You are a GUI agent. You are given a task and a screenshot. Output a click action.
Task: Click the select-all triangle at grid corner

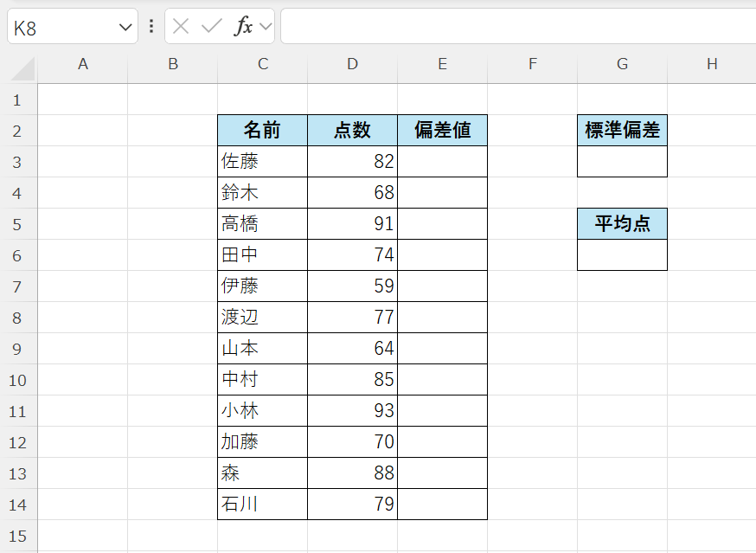click(x=24, y=69)
